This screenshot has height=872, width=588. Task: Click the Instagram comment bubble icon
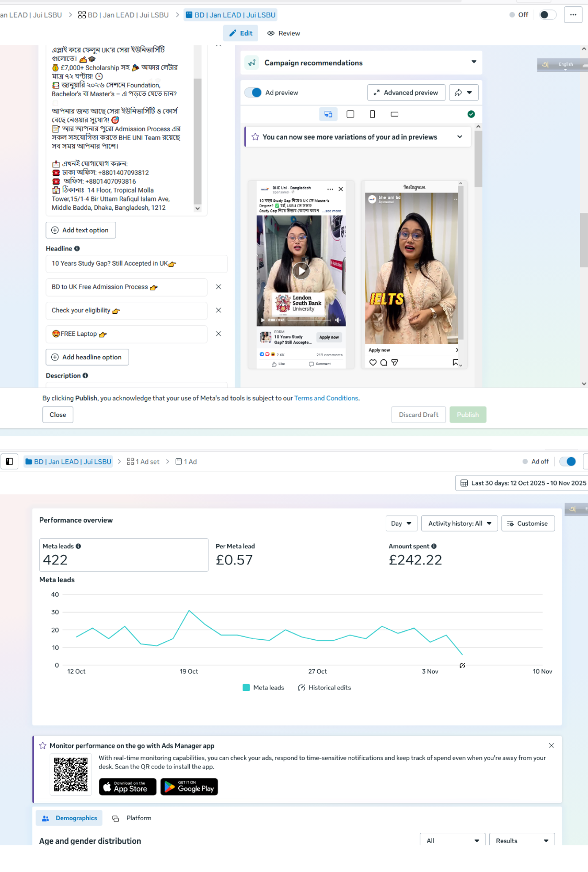click(384, 363)
